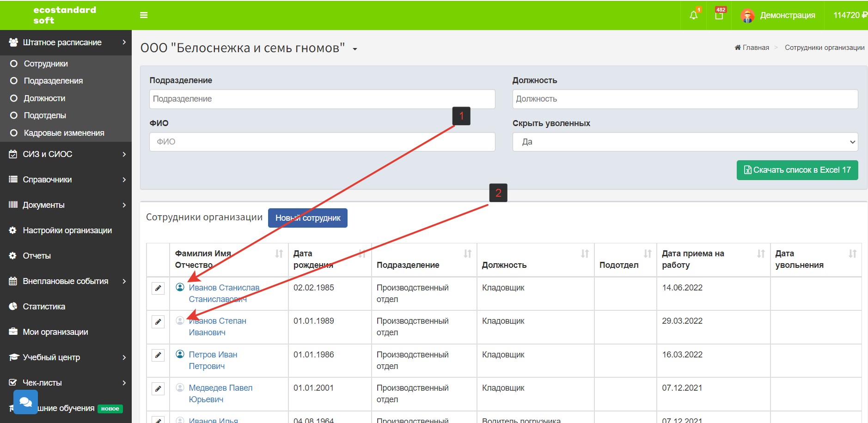Click the gear icon next to Отчеты

tap(13, 255)
